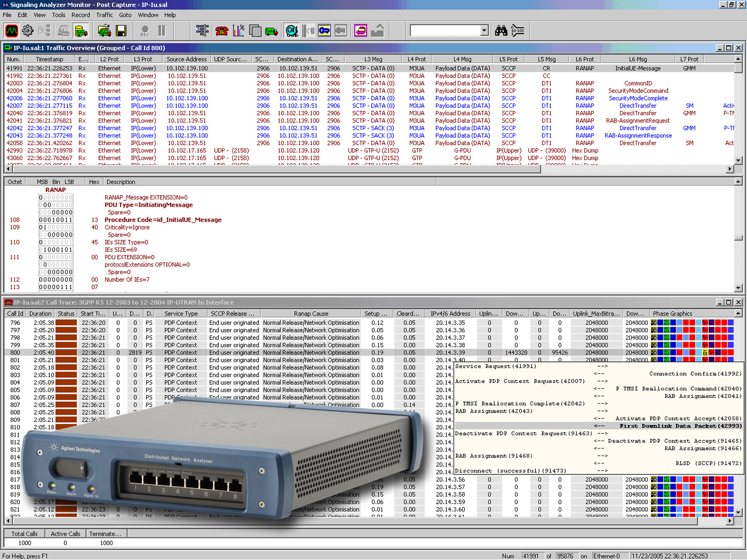
Task: Click the Timestamp column header
Action: [50, 59]
